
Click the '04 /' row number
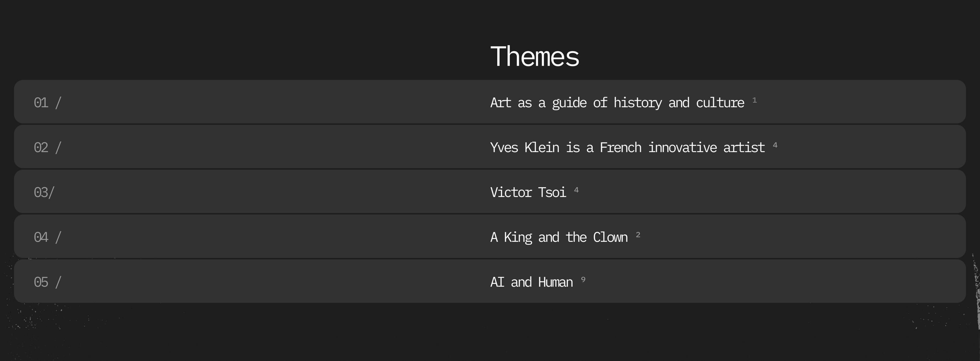[x=47, y=237]
